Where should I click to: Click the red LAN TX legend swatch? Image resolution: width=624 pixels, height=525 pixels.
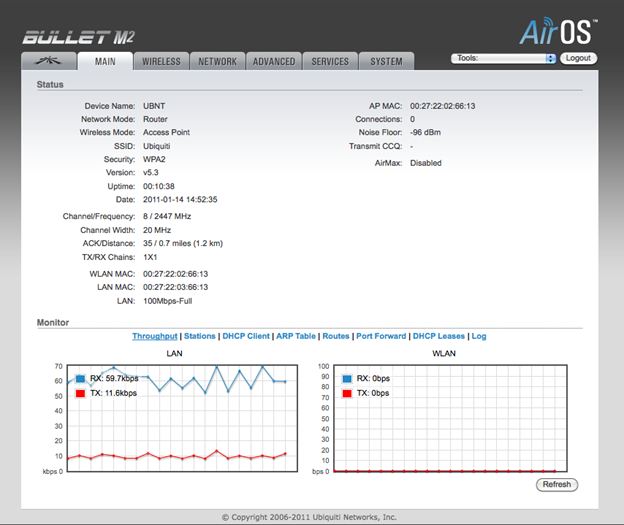(x=80, y=393)
